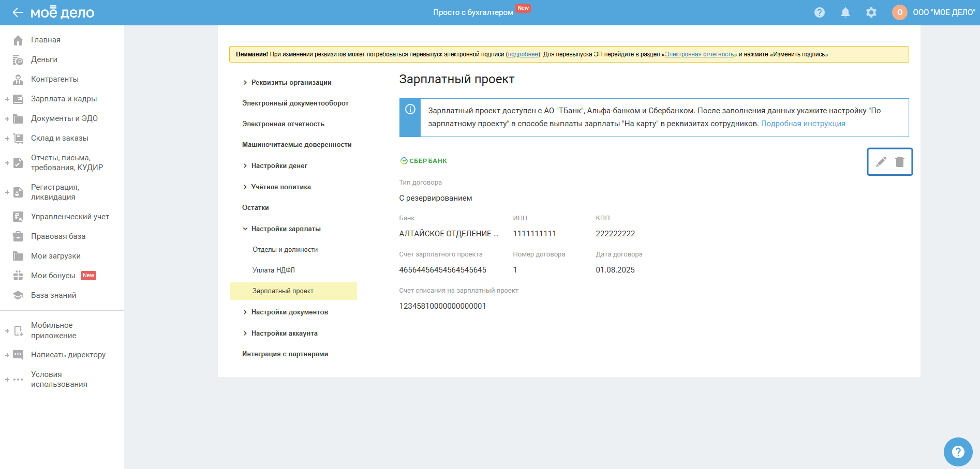Click the Склад и заказы cart icon
This screenshot has width=980, height=469.
point(18,138)
